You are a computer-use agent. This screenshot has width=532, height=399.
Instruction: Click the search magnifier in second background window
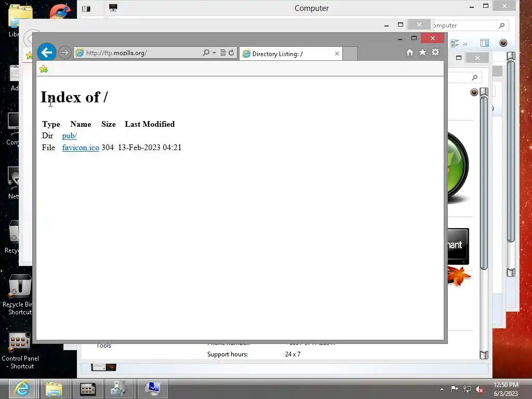pos(475,78)
